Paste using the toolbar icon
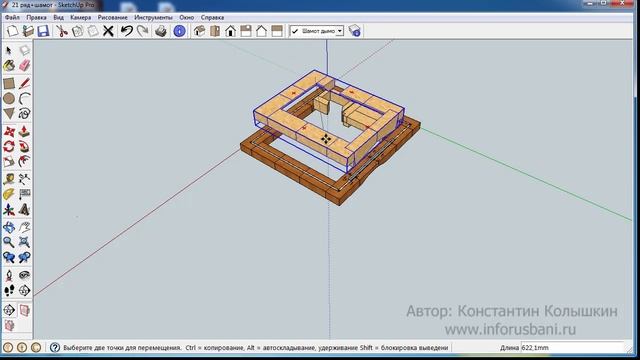The image size is (640, 360). click(93, 31)
